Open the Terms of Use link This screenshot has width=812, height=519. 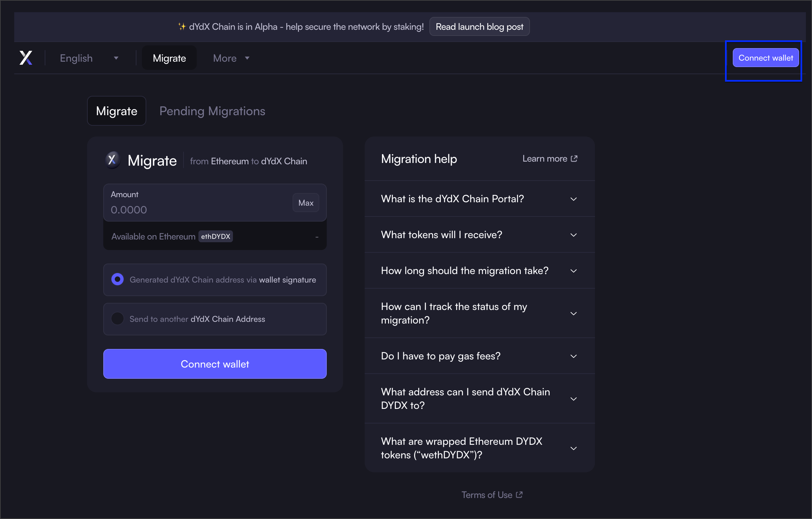[x=487, y=495]
